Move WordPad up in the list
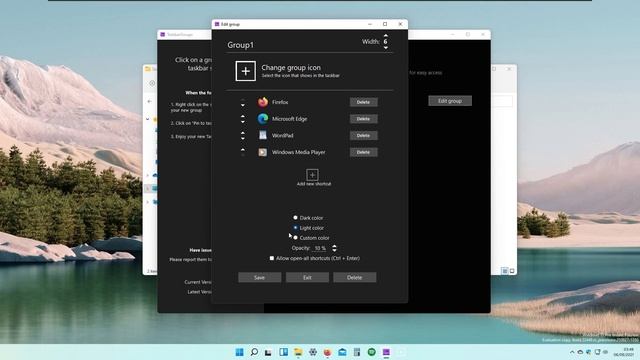The height and width of the screenshot is (360, 640). (x=243, y=133)
